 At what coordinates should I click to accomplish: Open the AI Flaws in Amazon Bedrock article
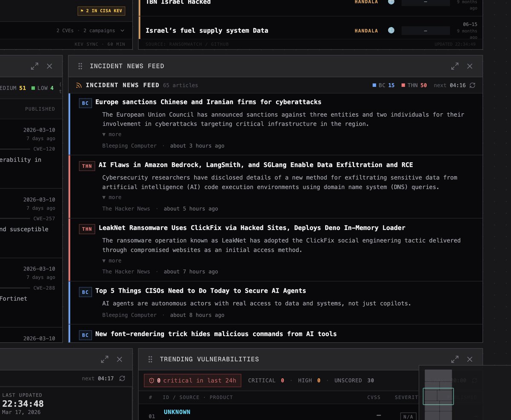(x=255, y=165)
